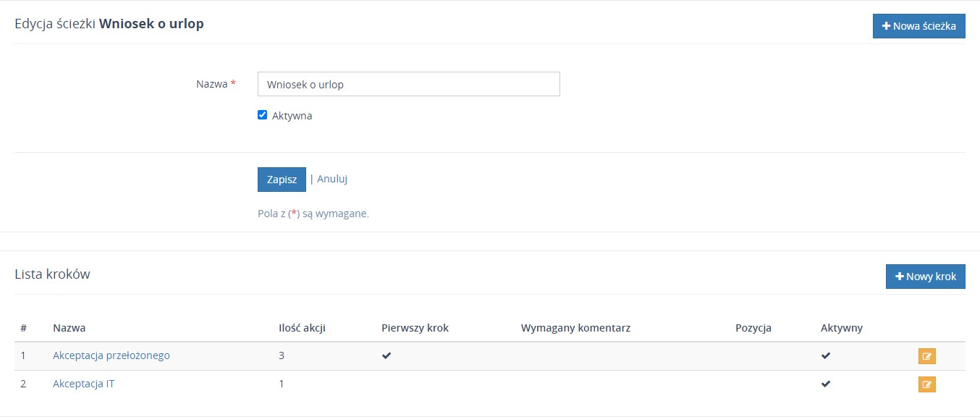Focus the Nazwa text field
980x417 pixels.
click(x=408, y=84)
